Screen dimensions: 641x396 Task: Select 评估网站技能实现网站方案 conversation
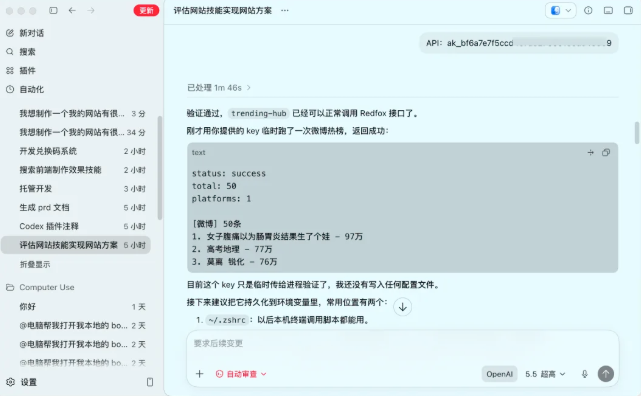pos(76,245)
